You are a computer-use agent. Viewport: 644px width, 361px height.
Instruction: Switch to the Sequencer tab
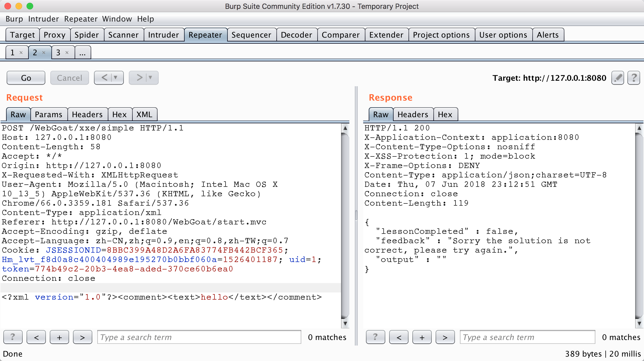click(252, 35)
